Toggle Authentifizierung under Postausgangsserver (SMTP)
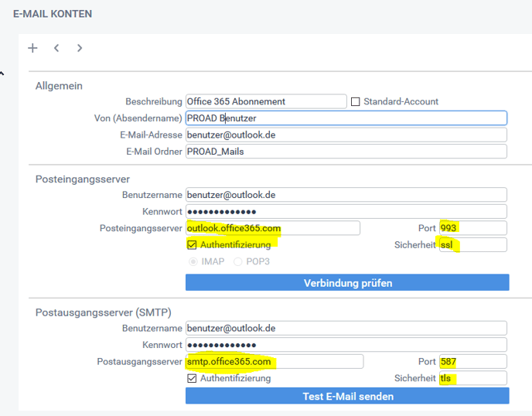Screen dimensions: 532x416 coord(192,379)
